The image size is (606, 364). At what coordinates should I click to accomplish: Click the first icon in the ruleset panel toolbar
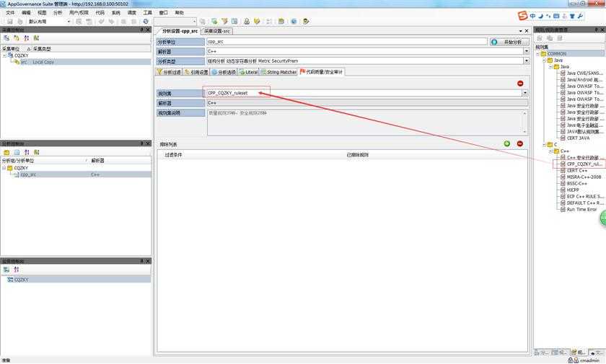click(x=540, y=38)
